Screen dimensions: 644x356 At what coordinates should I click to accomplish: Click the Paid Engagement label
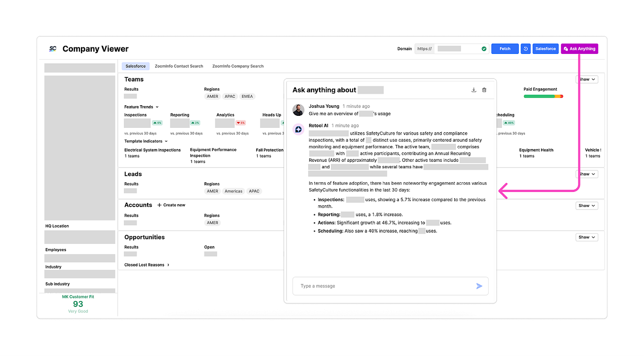540,89
